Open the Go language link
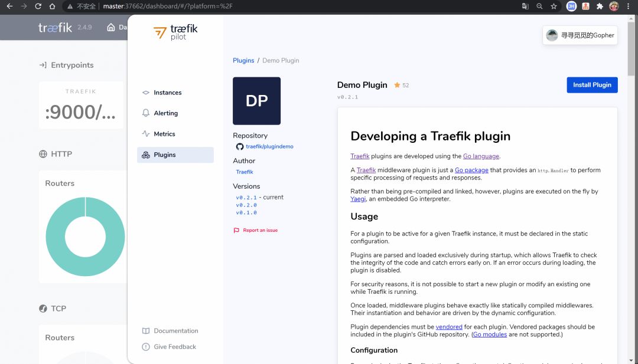This screenshot has width=638, height=364. (481, 156)
